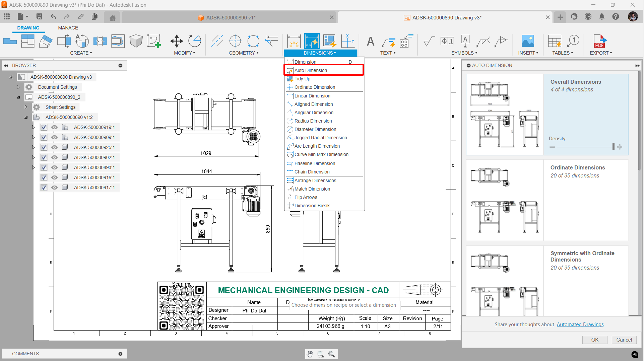This screenshot has height=361, width=644.
Task: Select the Move tool in Modify
Action: (177, 41)
